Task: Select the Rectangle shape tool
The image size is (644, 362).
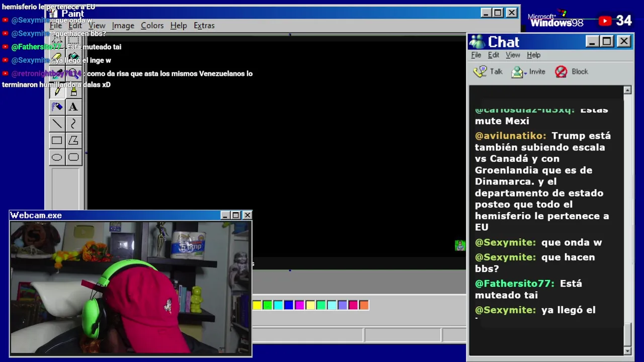Action: (57, 141)
